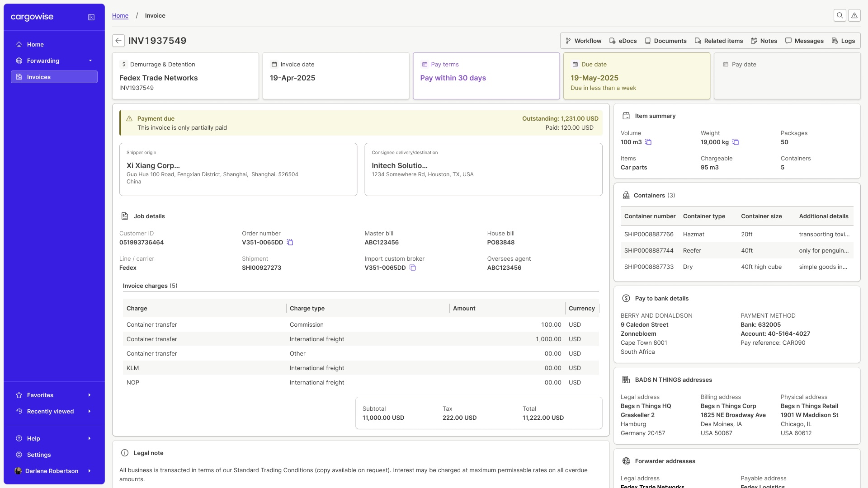This screenshot has height=488, width=868.
Task: Select the KLM charge row
Action: (361, 368)
